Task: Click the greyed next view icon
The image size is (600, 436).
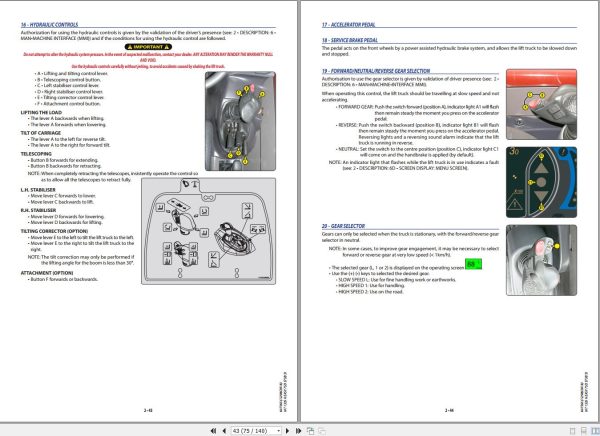Action: click(x=322, y=431)
